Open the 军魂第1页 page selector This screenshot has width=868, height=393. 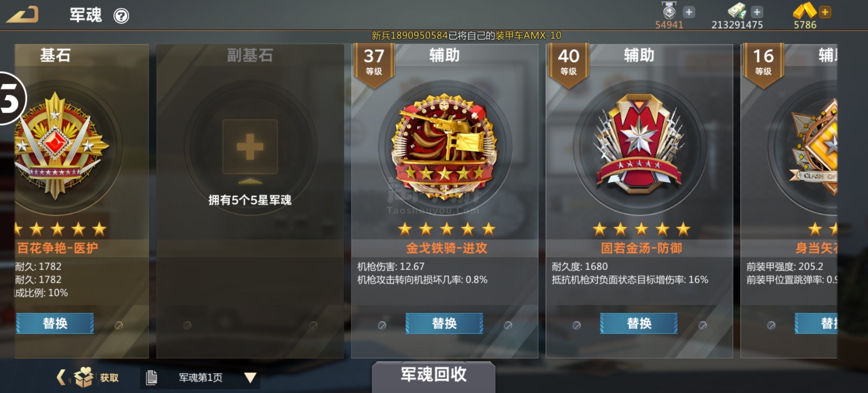[200, 378]
